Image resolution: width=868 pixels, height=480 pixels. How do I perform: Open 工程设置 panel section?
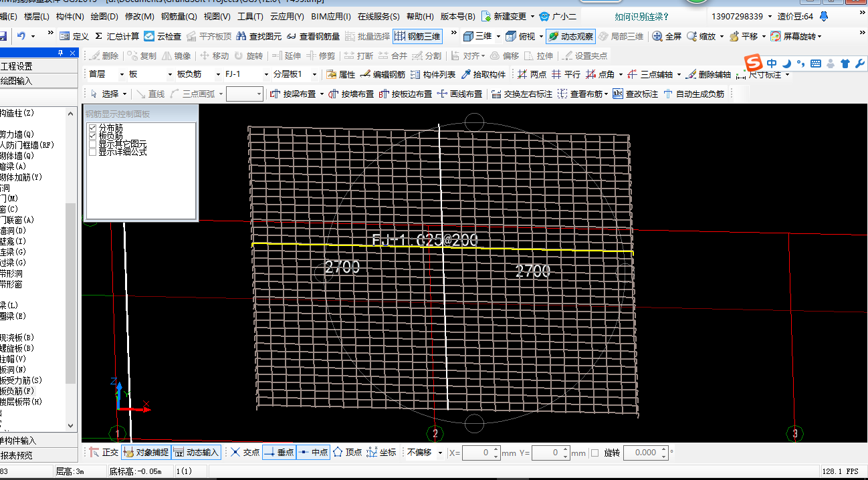tap(38, 66)
